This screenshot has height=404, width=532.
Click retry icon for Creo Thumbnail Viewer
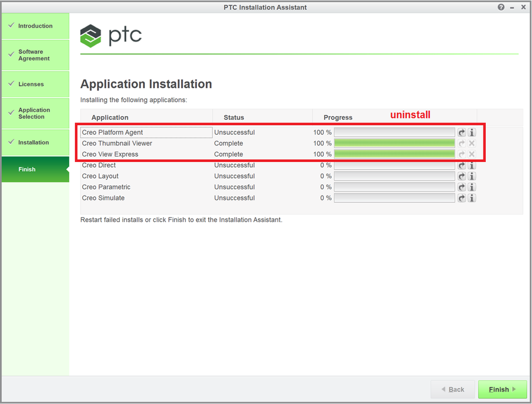click(461, 143)
